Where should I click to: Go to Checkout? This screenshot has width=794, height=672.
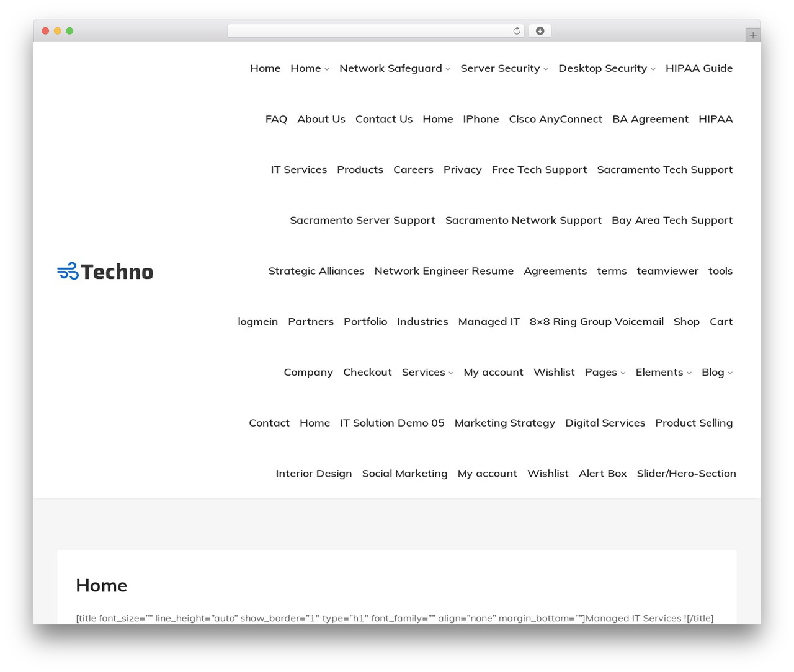(367, 372)
